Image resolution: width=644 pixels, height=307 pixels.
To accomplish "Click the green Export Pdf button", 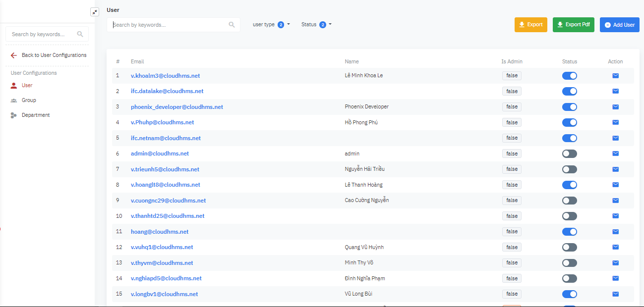I will coord(573,25).
